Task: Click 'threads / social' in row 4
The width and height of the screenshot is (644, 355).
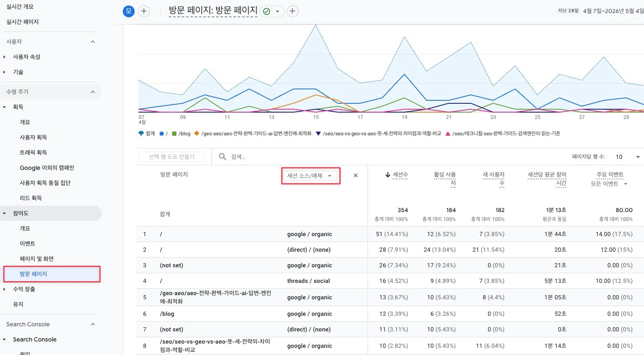Action: click(x=308, y=281)
